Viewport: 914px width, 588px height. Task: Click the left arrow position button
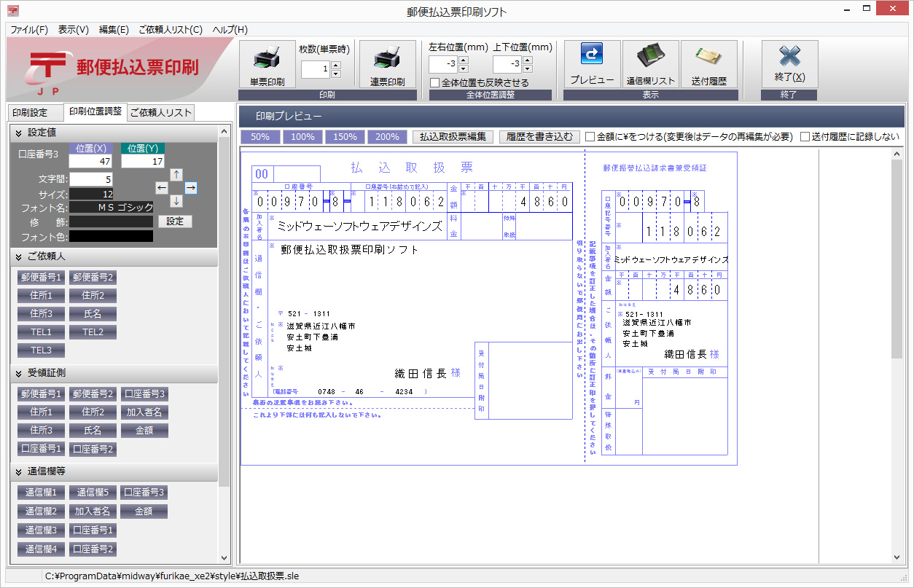click(x=163, y=188)
